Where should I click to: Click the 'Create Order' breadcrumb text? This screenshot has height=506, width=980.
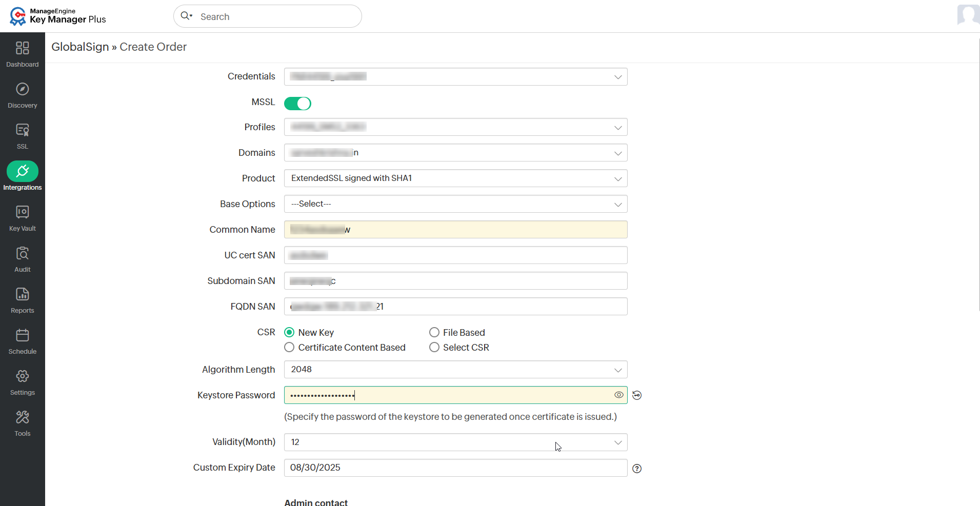tap(153, 47)
